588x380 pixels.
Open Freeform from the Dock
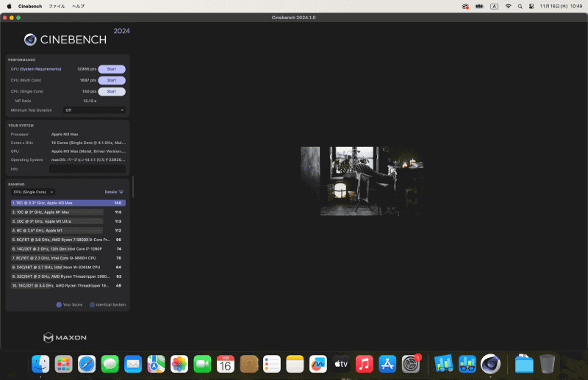[318, 364]
